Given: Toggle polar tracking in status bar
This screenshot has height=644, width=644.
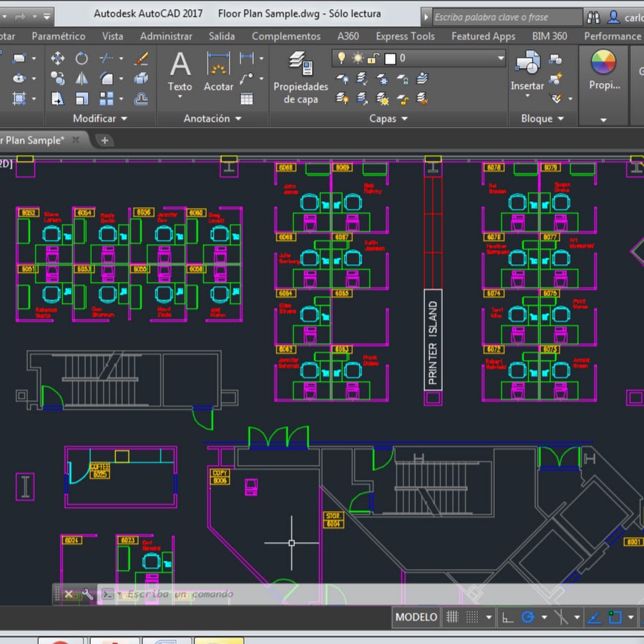Looking at the screenshot, I should 528,617.
